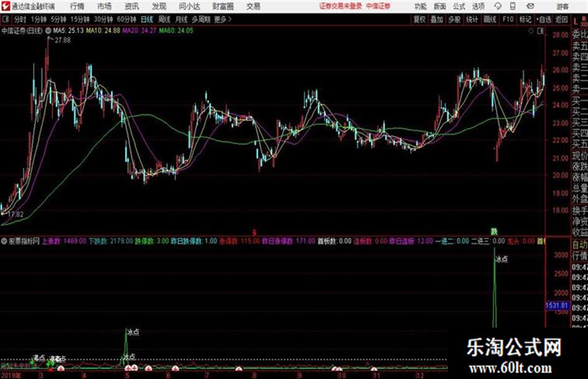This screenshot has height=379, width=588.
Task: Click the F10 company info button
Action: pos(508,19)
